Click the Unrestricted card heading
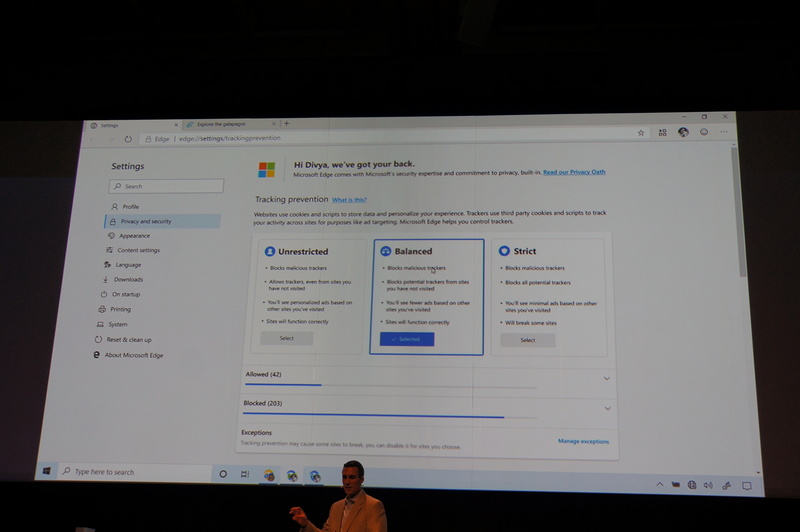 coord(303,251)
